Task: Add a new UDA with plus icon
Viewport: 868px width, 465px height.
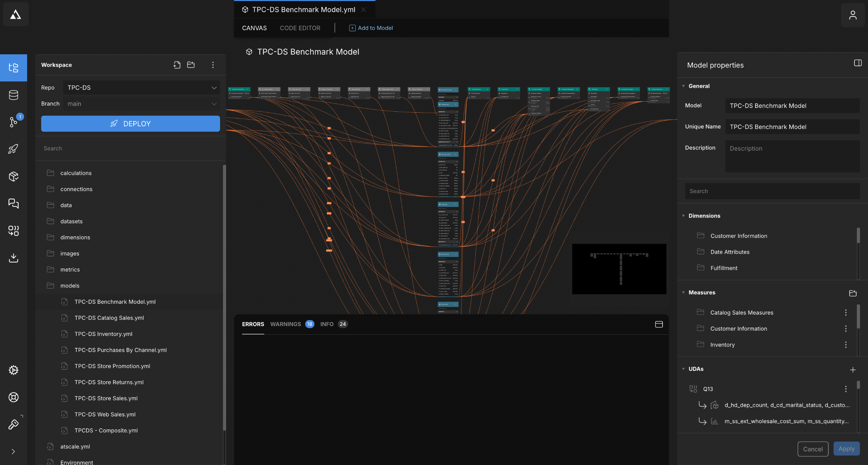Action: (853, 370)
